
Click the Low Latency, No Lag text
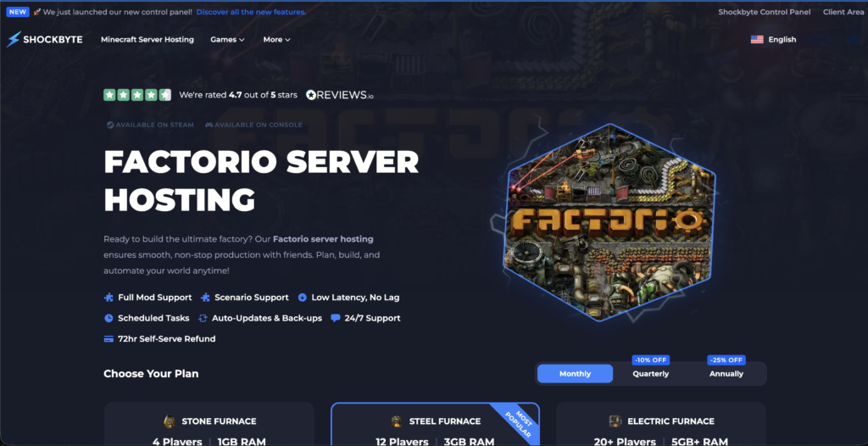(355, 298)
